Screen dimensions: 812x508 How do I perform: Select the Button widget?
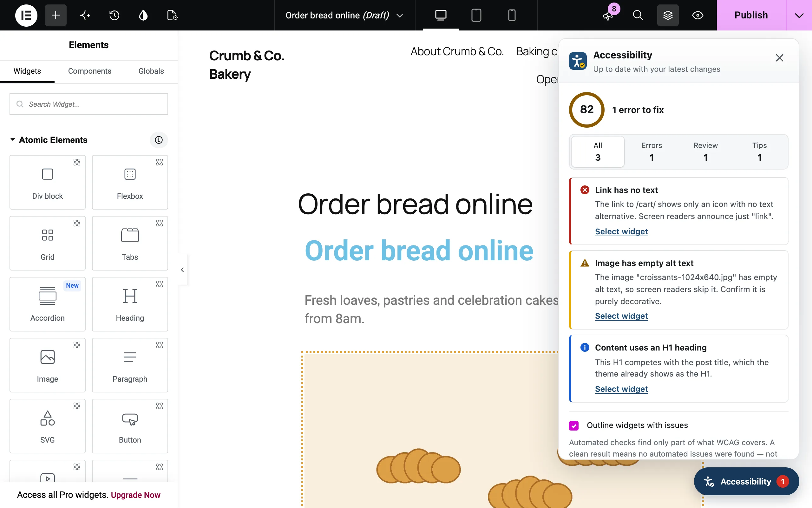tap(130, 426)
